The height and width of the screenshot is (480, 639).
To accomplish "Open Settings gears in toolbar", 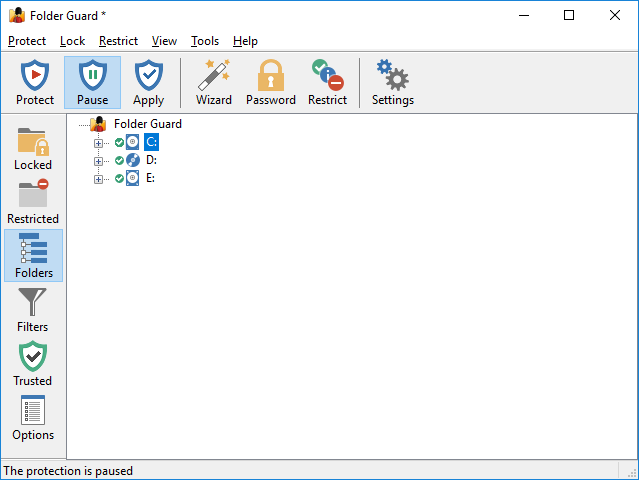I will tap(392, 82).
